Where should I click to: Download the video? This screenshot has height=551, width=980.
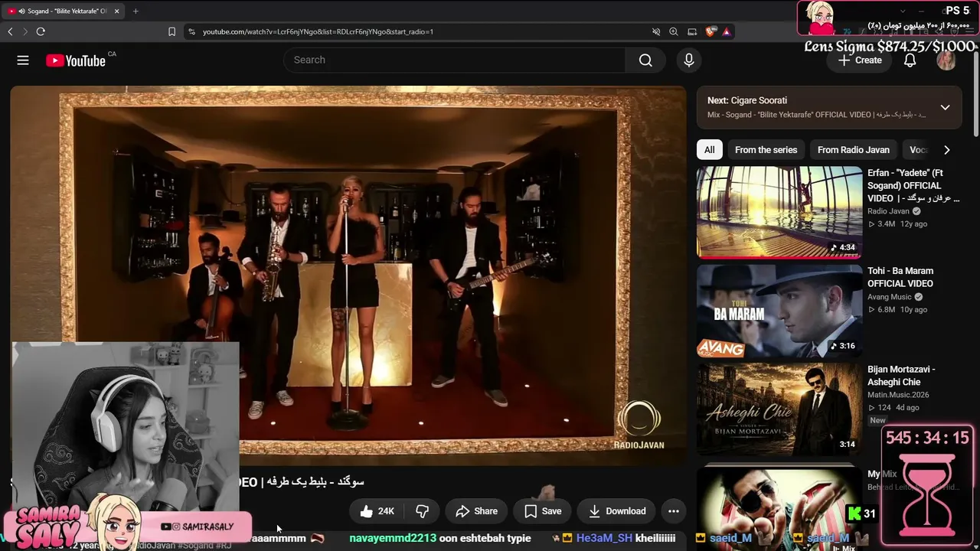click(x=617, y=511)
